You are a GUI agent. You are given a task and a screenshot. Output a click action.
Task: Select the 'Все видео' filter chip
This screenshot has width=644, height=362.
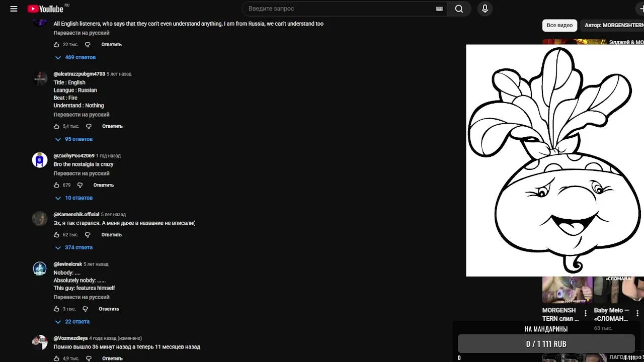tap(559, 25)
